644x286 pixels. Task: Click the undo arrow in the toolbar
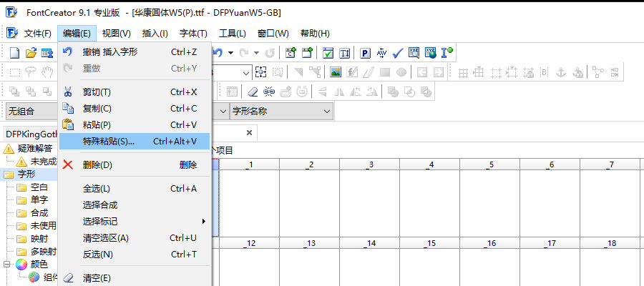[218, 52]
